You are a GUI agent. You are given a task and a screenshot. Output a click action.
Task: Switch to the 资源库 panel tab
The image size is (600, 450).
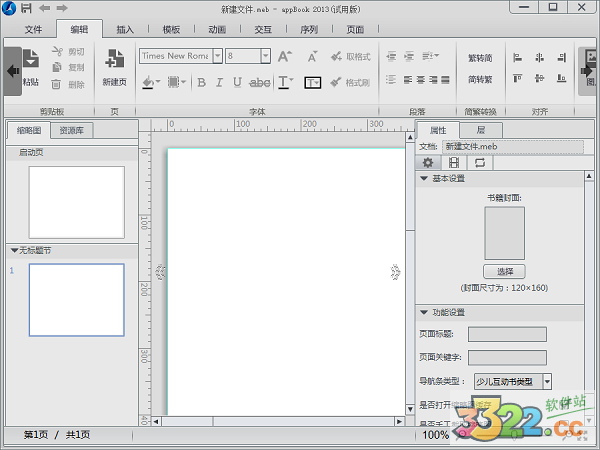76,130
